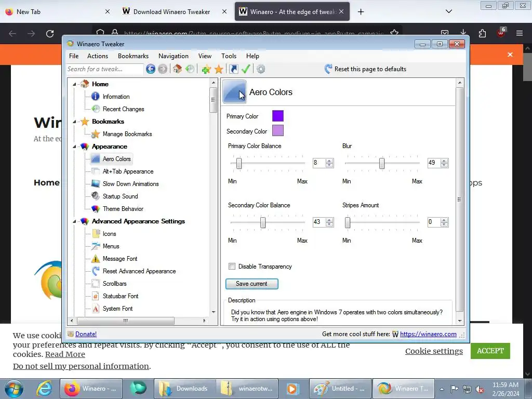Screen dimensions: 532x399
Task: Click the Aero Colors page header icon
Action: [234, 91]
